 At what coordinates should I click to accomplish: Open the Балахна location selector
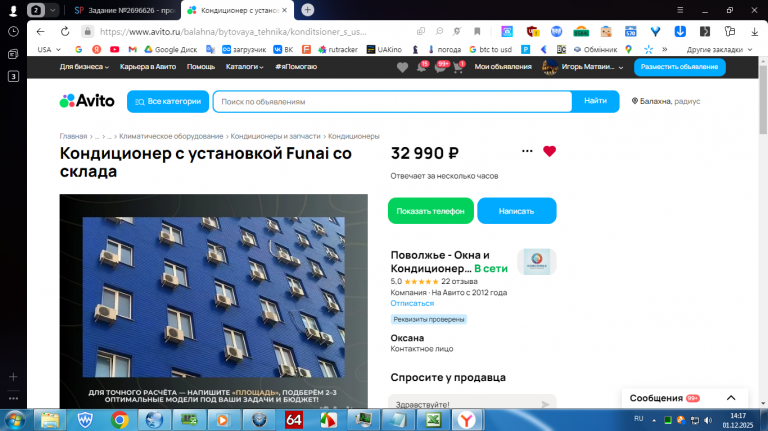[666, 101]
